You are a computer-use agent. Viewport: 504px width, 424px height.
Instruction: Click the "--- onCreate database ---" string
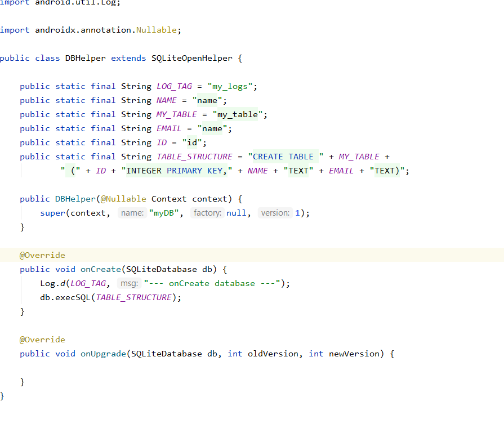pyautogui.click(x=212, y=283)
